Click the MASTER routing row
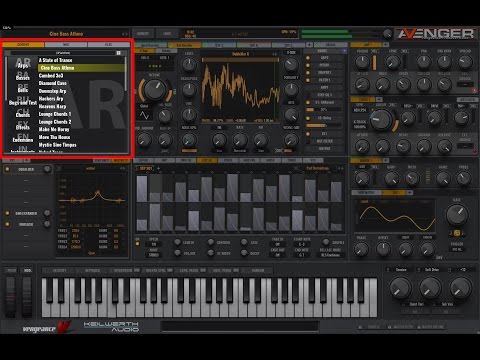 pos(324,149)
